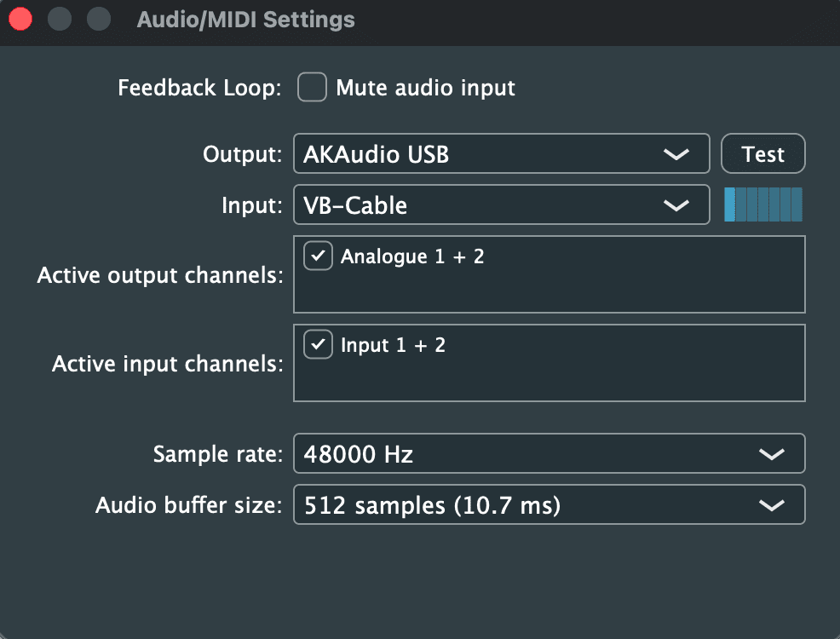This screenshot has height=639, width=840.
Task: Click the Audio/MIDI Settings title text
Action: tap(246, 20)
